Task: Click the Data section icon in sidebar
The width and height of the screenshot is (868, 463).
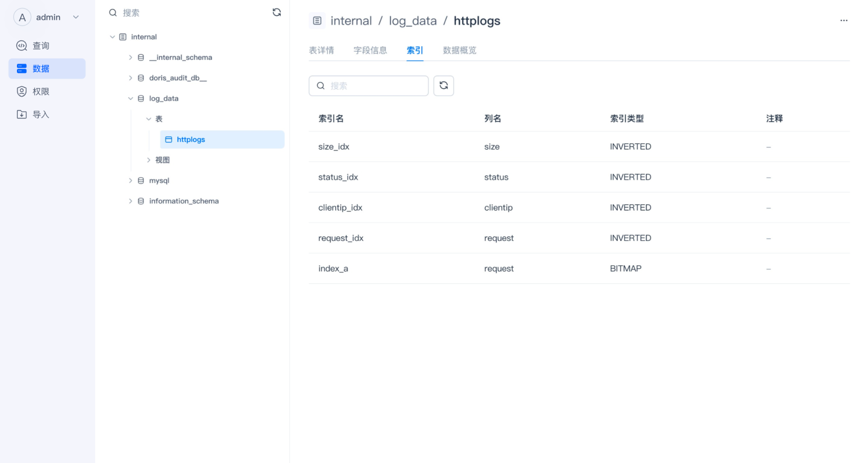Action: click(22, 69)
